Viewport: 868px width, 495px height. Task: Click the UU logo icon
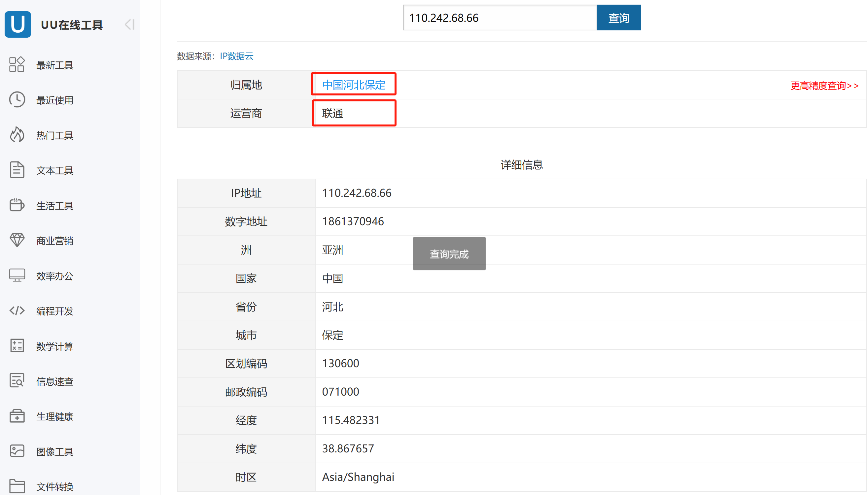click(18, 24)
